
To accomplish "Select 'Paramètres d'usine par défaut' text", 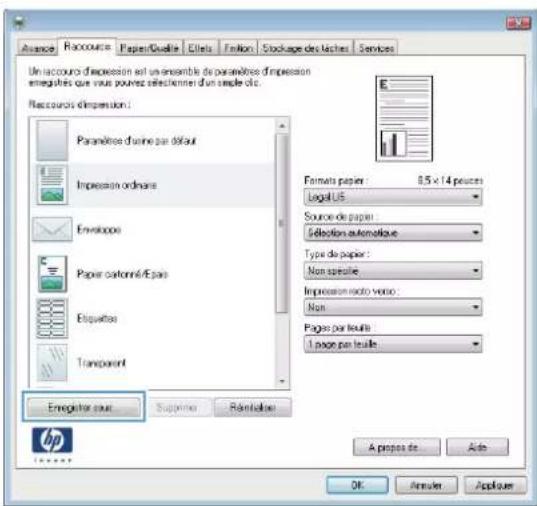I will click(x=137, y=140).
